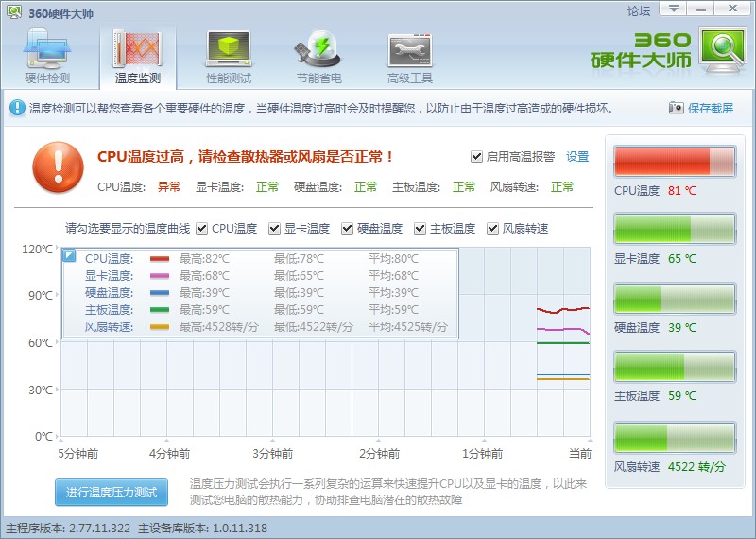
Task: Click the 120℃ y-axis label
Action: [37, 249]
